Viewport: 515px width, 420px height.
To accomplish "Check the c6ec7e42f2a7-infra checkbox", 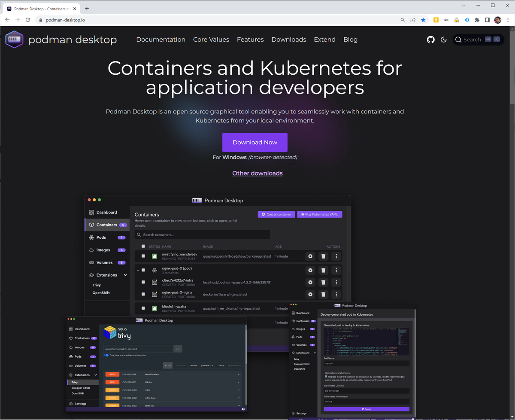I will 143,282.
